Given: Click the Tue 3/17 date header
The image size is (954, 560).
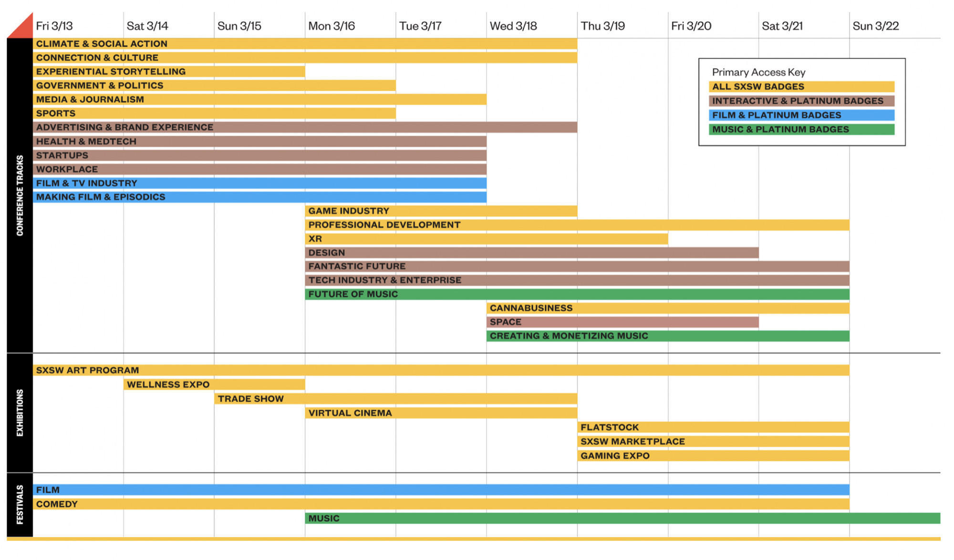Looking at the screenshot, I should (x=420, y=26).
